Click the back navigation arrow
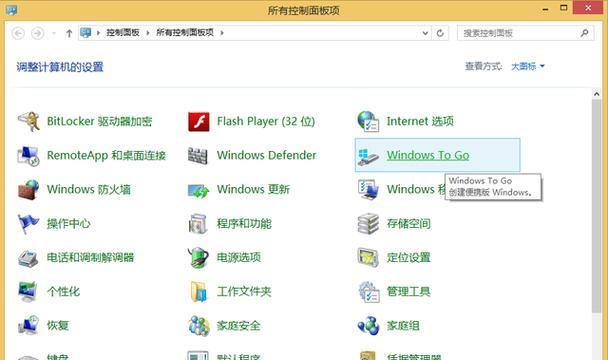This screenshot has height=360, width=608. (x=18, y=33)
